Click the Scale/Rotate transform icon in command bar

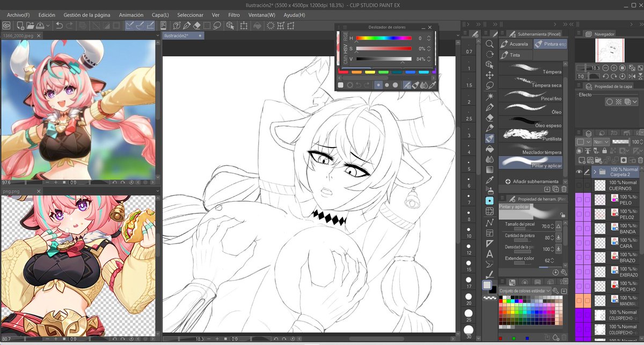[x=244, y=25]
